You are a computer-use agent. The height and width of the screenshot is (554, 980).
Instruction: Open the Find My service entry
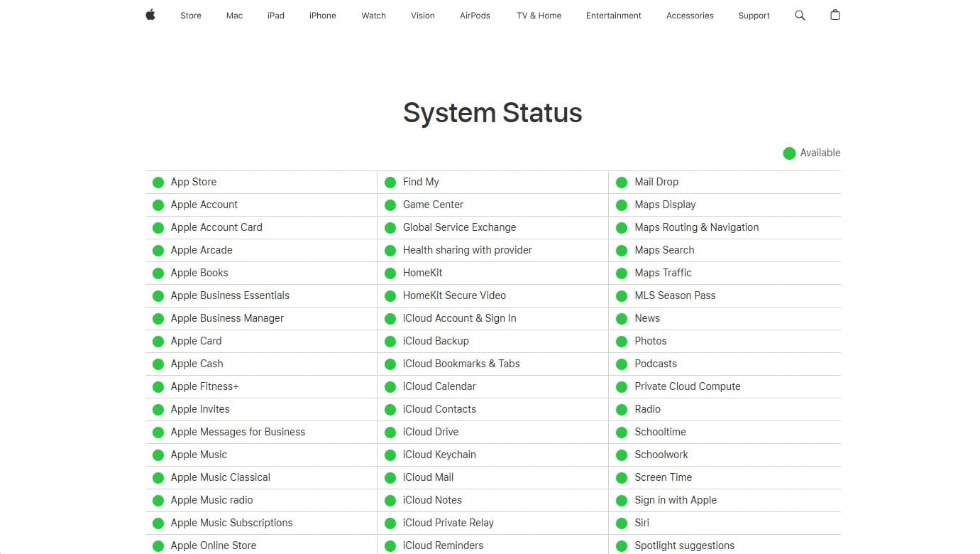click(421, 182)
